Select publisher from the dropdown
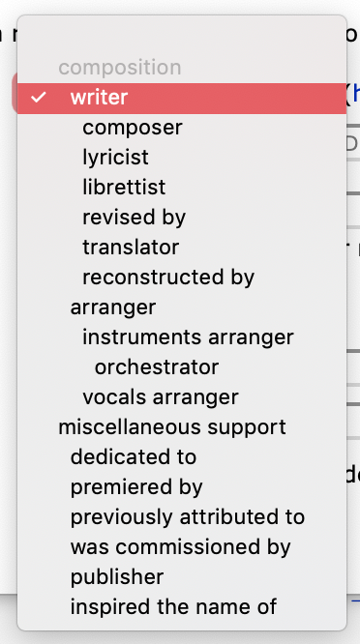The image size is (360, 644). point(182,577)
